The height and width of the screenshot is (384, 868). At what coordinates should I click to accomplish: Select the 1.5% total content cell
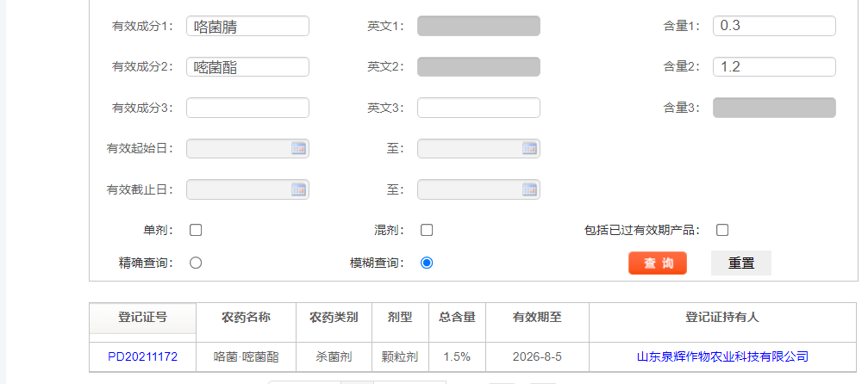(x=457, y=357)
